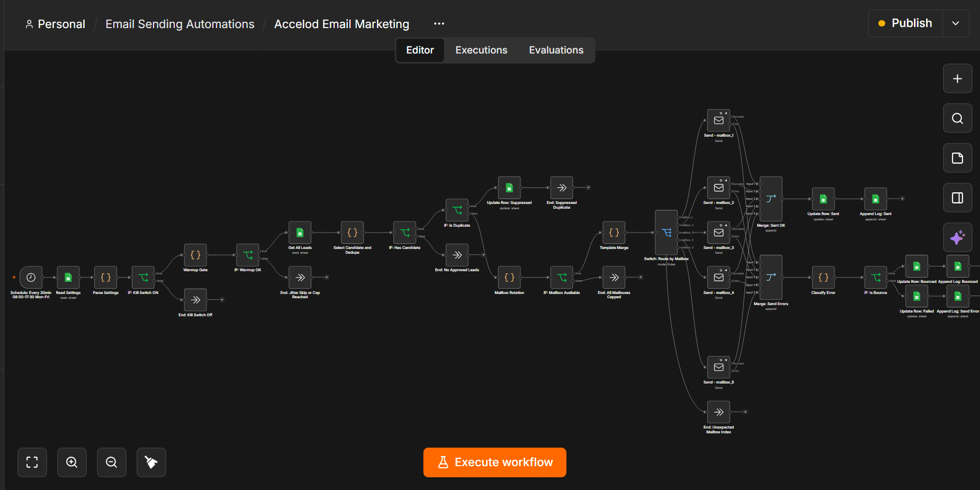This screenshot has height=490, width=980.
Task: Fit workflow to view
Action: pos(32,462)
